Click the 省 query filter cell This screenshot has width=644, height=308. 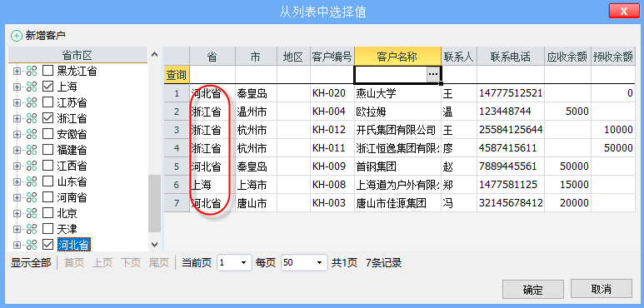pos(212,74)
